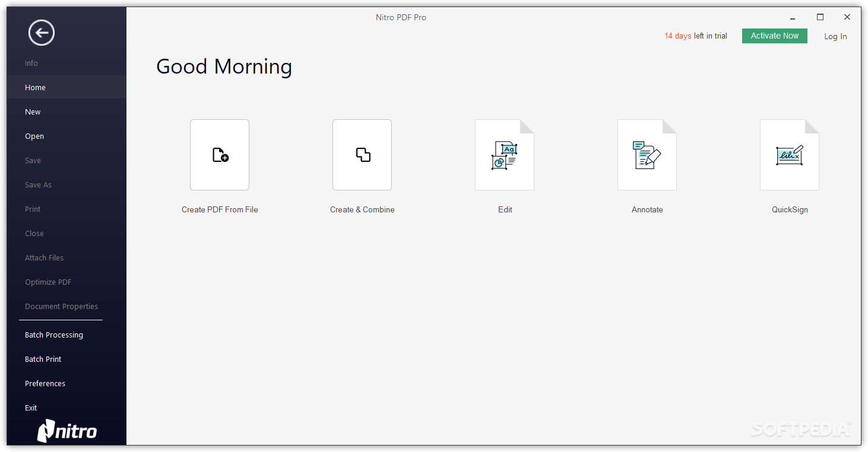Screen dimensions: 868x452
Task: Click the Create PDF From File label
Action: 220,209
